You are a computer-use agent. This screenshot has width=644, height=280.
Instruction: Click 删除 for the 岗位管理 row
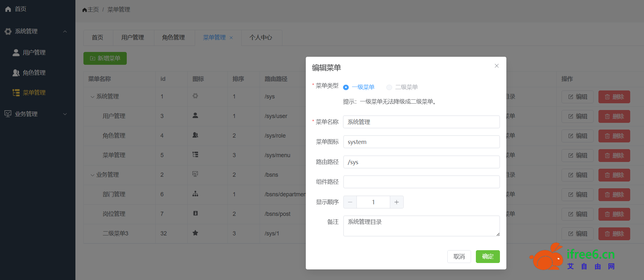coord(614,214)
